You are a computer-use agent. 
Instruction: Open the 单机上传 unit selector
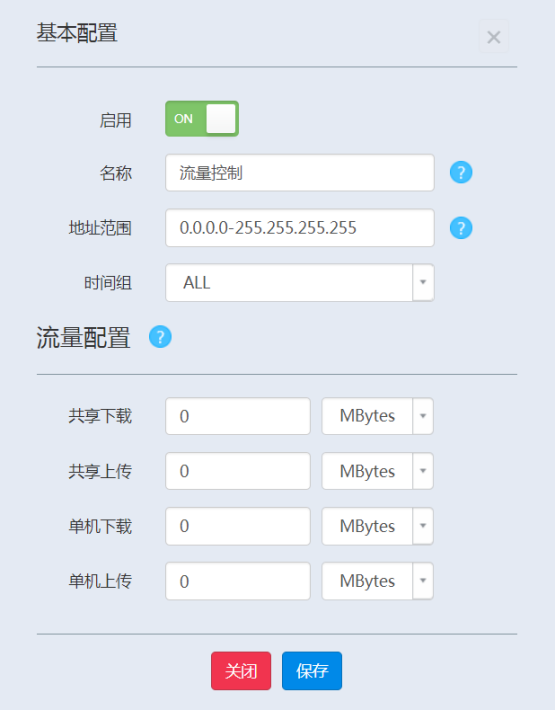click(x=378, y=581)
